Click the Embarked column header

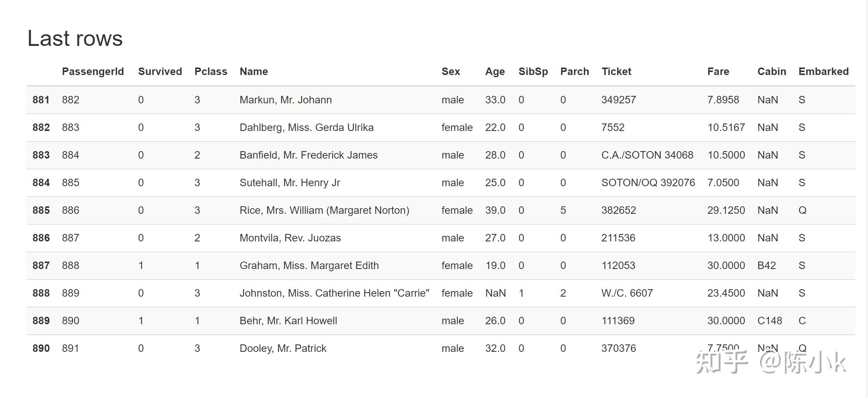click(x=823, y=72)
